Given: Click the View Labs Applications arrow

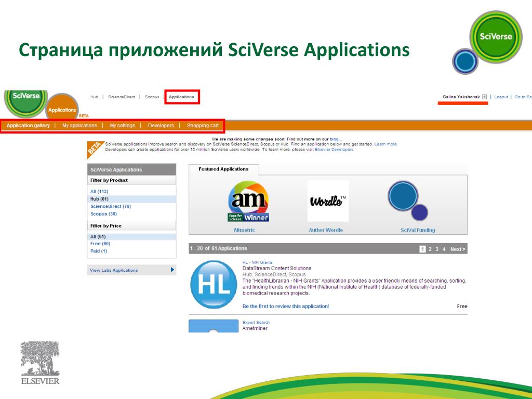Looking at the screenshot, I should (x=172, y=270).
